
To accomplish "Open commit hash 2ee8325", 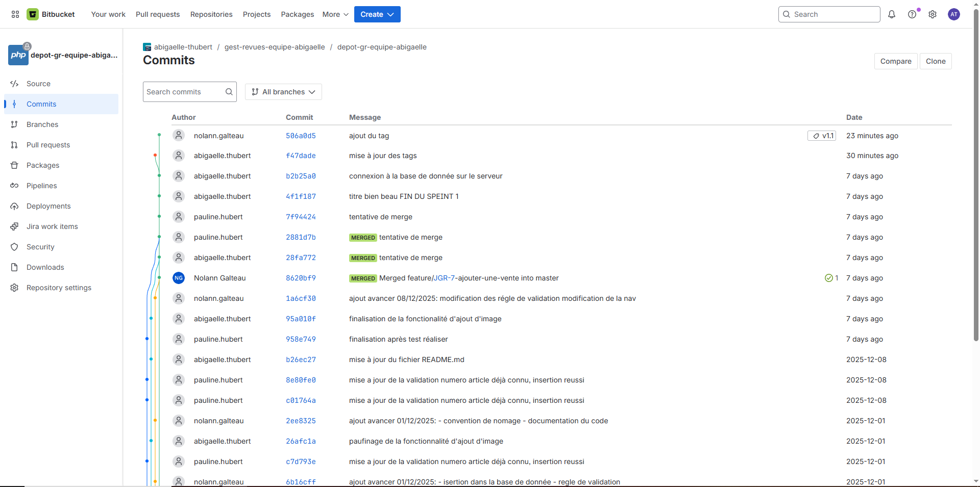I will (301, 421).
